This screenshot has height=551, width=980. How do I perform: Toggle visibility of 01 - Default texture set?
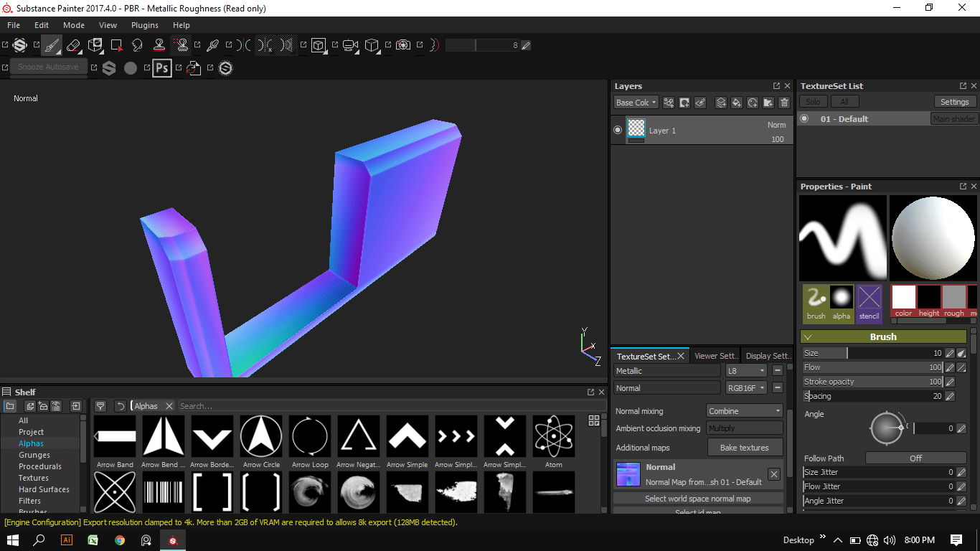pos(804,119)
